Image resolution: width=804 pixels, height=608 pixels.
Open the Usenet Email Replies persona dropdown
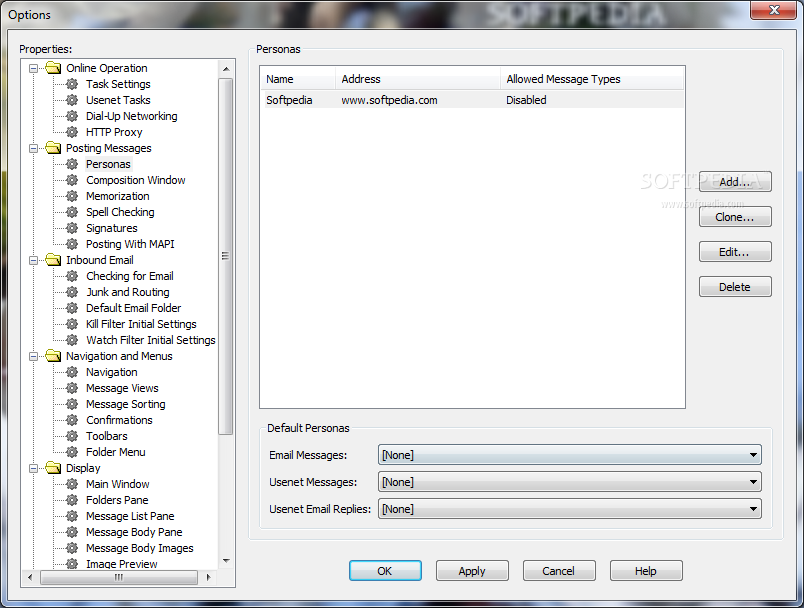pyautogui.click(x=570, y=509)
